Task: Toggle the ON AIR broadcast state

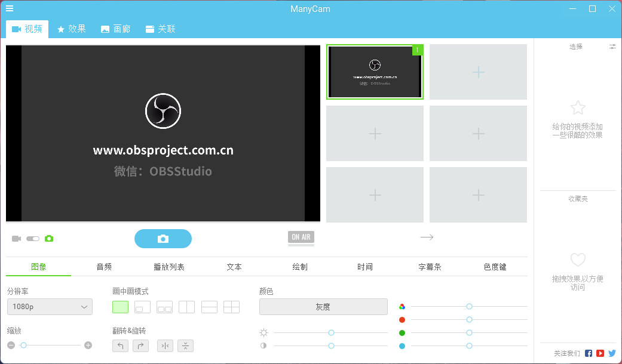Action: tap(301, 237)
